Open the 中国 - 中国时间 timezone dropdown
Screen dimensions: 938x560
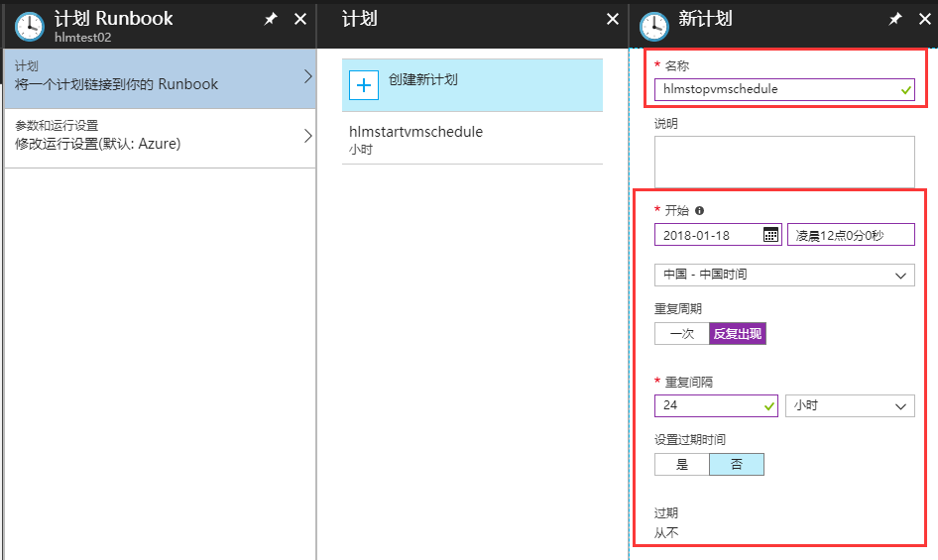(784, 275)
